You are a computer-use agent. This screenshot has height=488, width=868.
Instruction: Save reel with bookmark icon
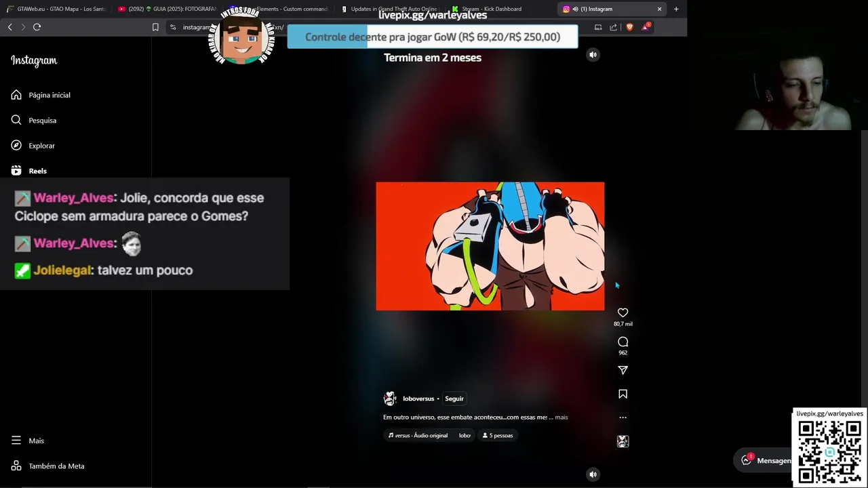point(623,394)
